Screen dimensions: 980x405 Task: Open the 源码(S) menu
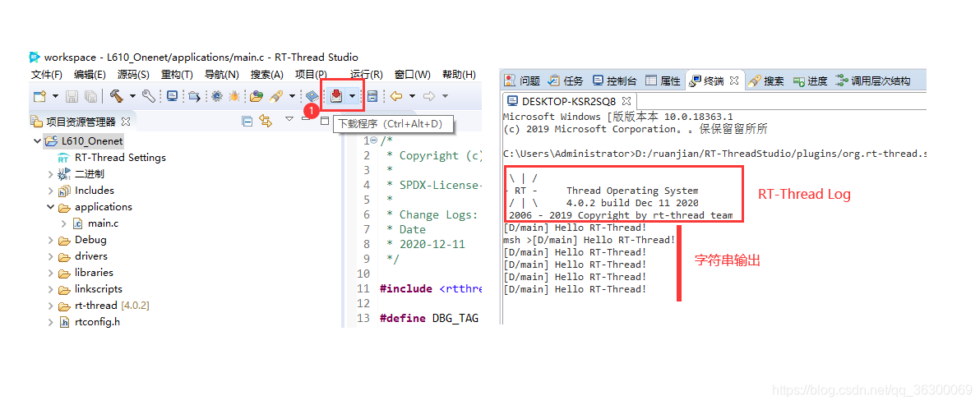tap(133, 74)
